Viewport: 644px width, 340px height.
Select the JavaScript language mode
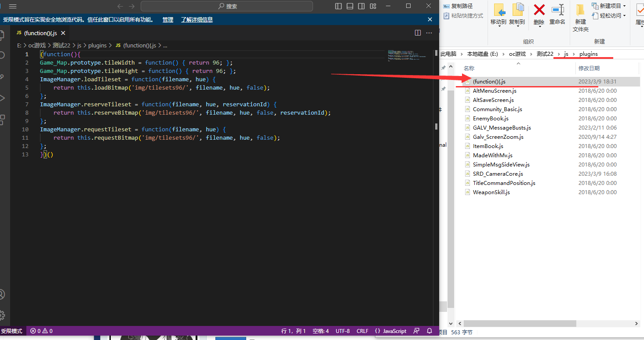pyautogui.click(x=391, y=331)
